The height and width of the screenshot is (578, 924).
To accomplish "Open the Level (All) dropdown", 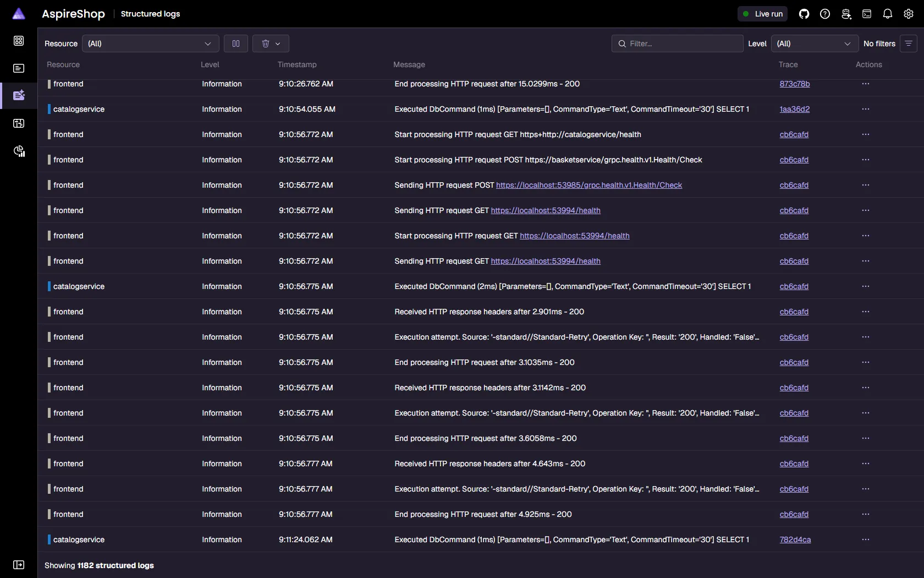I will [815, 43].
